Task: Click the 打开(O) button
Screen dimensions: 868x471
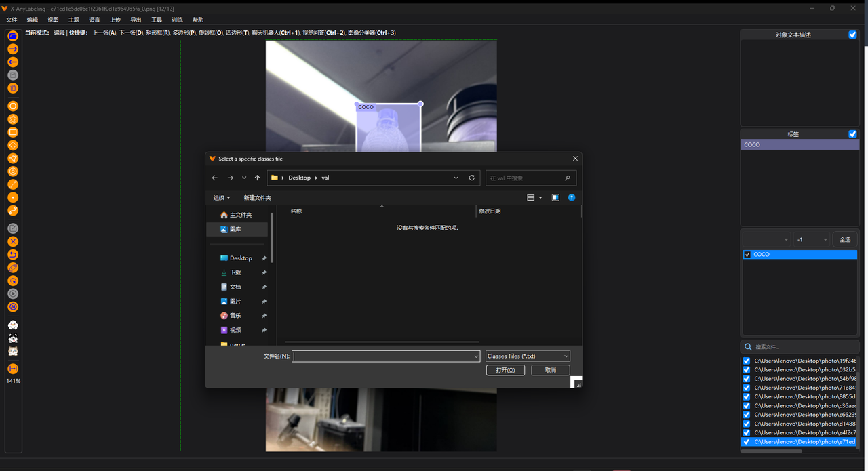Action: [505, 371]
